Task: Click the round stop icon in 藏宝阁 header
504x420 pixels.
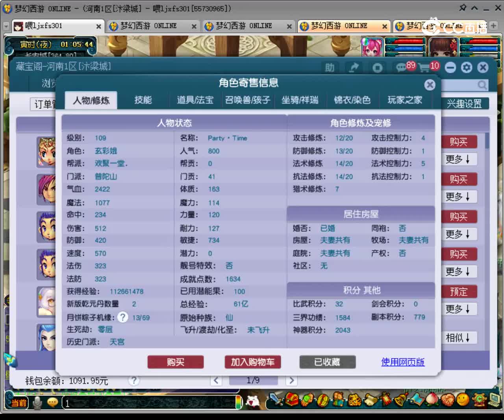Action: pyautogui.click(x=377, y=68)
